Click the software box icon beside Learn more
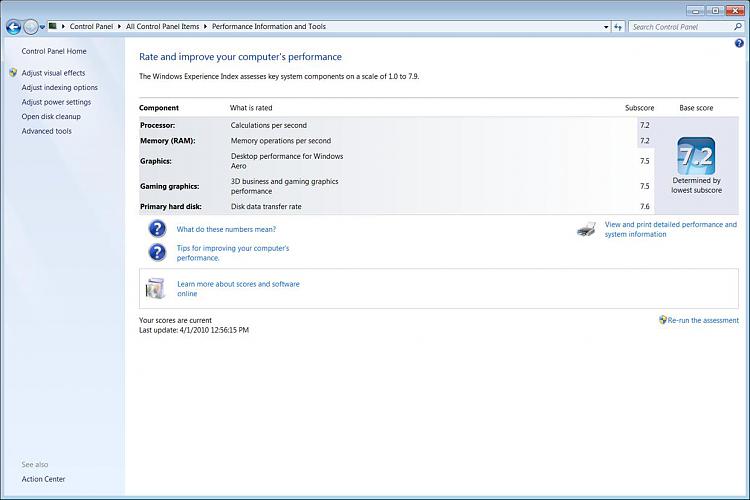 coord(155,288)
